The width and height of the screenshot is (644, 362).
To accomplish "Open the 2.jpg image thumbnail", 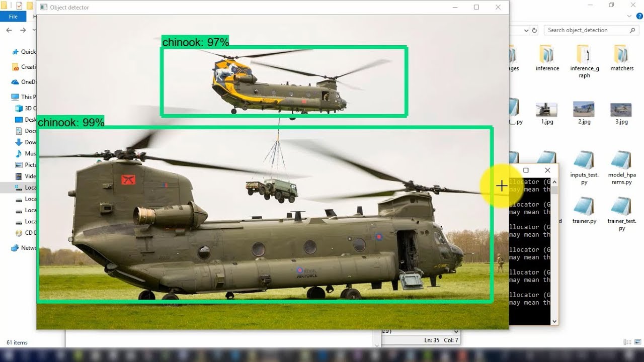I will [584, 110].
